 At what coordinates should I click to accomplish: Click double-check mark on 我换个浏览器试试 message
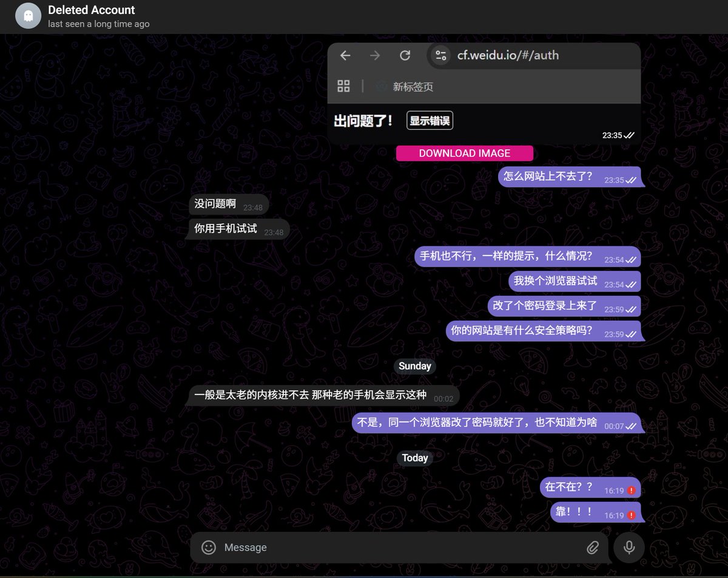click(632, 285)
